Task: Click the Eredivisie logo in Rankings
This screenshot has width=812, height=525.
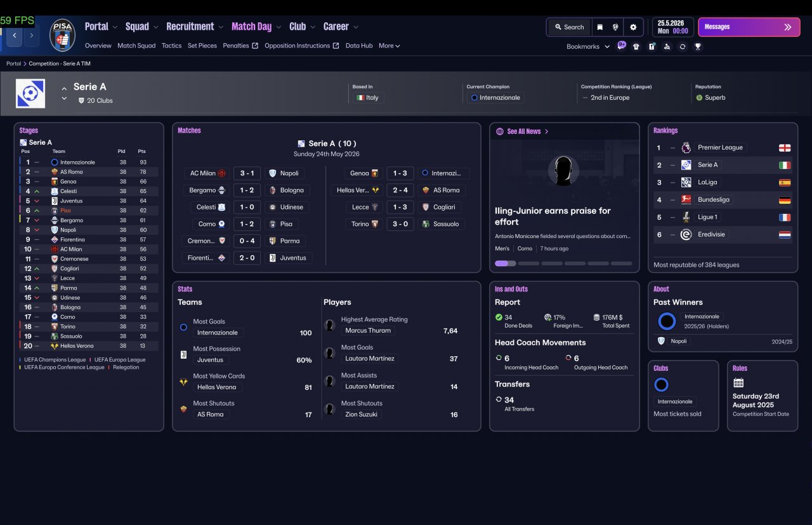Action: pos(686,234)
